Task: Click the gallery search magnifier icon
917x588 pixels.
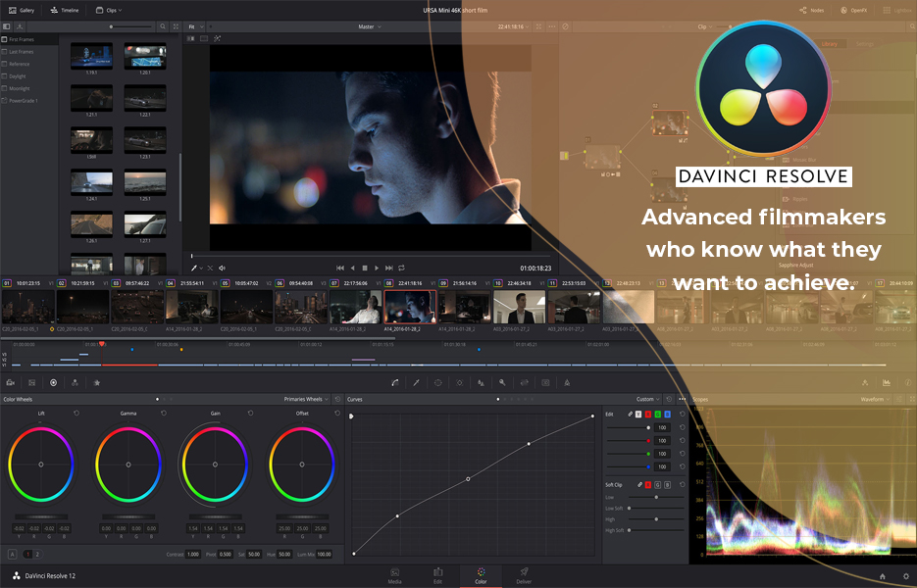Action: (x=163, y=26)
